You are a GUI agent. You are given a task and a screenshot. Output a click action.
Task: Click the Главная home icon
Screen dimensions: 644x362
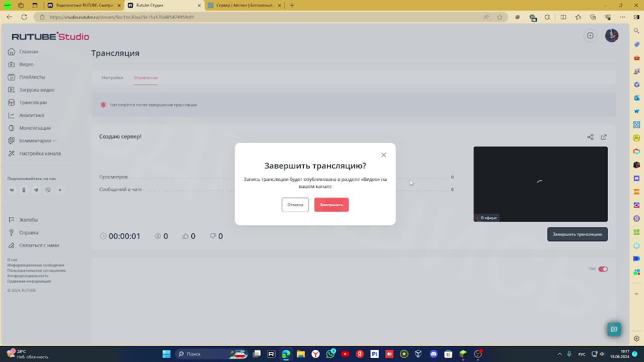pyautogui.click(x=11, y=52)
